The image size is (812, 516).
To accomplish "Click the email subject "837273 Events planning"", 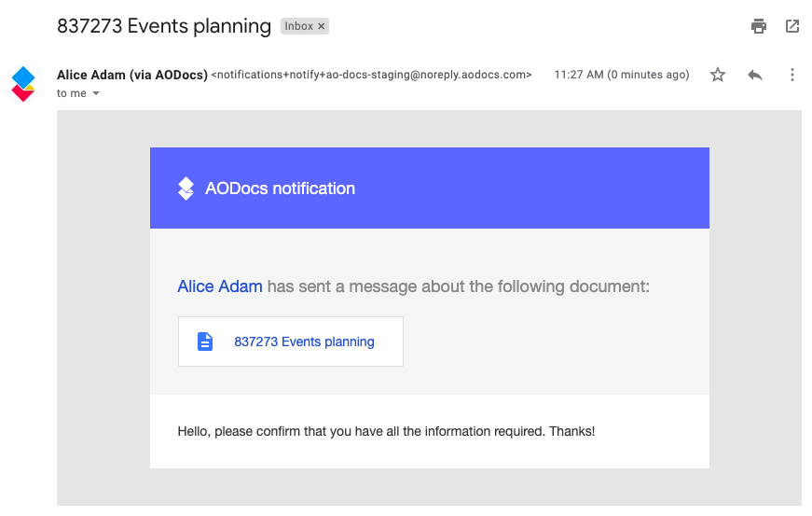I will (x=164, y=26).
